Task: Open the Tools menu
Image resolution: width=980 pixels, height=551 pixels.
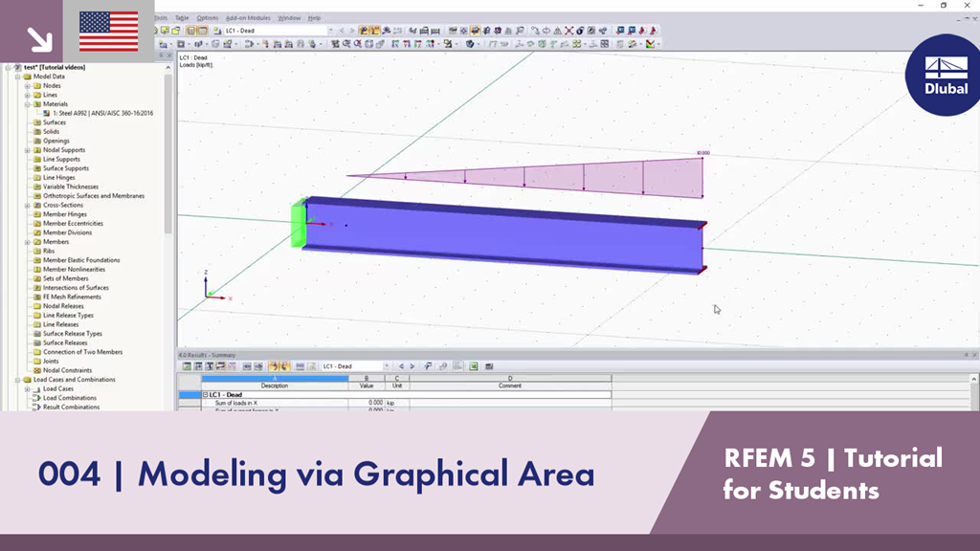Action: click(x=161, y=18)
